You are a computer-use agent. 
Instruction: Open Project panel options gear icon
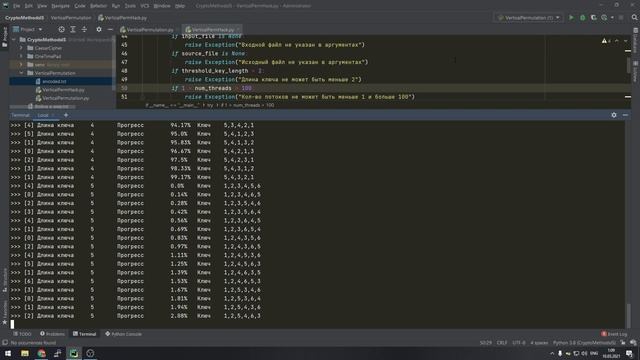point(99,29)
